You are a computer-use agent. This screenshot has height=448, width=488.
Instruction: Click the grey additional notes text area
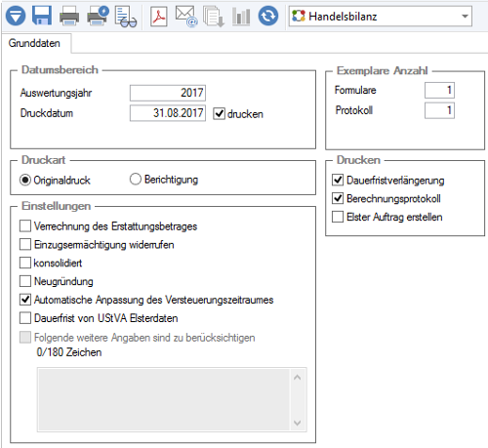[x=164, y=400]
